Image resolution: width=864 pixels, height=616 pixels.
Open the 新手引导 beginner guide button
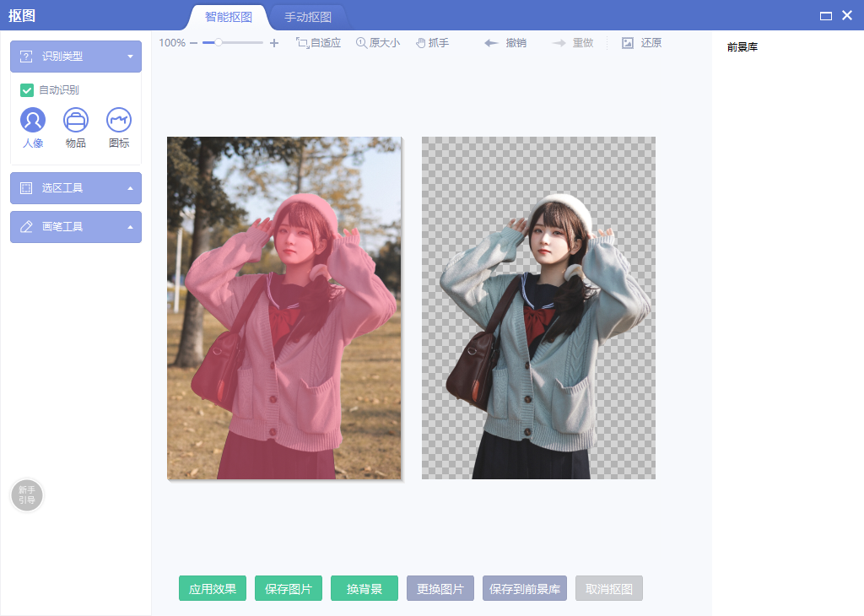[x=27, y=494]
